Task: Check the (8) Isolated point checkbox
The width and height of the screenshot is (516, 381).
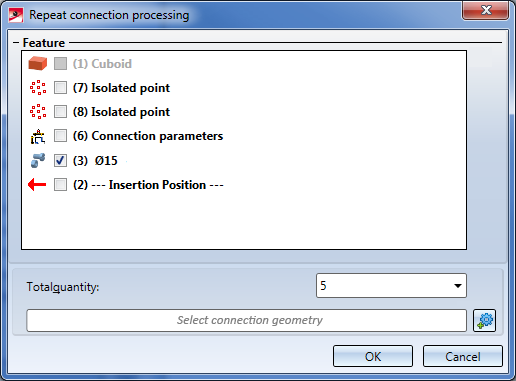Action: [60, 112]
